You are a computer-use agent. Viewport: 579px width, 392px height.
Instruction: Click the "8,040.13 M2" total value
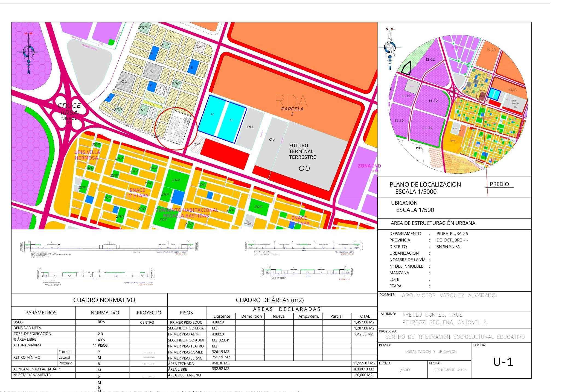click(364, 369)
